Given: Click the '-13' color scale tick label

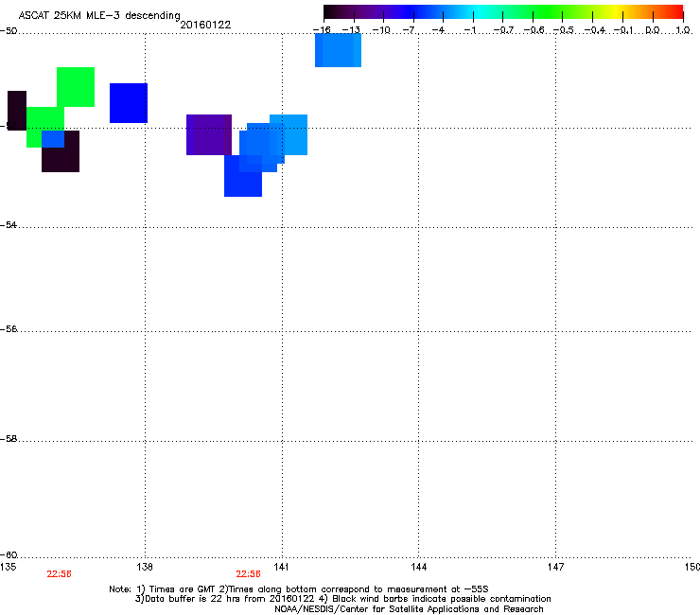Looking at the screenshot, I should pyautogui.click(x=351, y=30).
